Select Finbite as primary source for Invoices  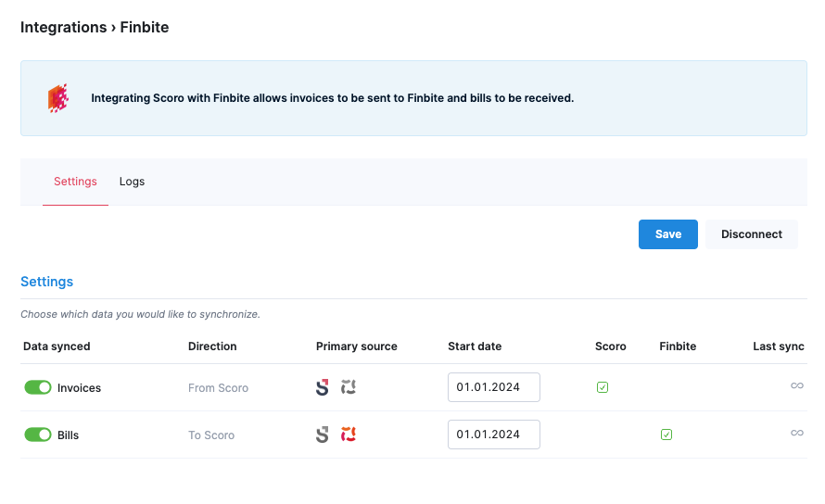[x=349, y=387]
